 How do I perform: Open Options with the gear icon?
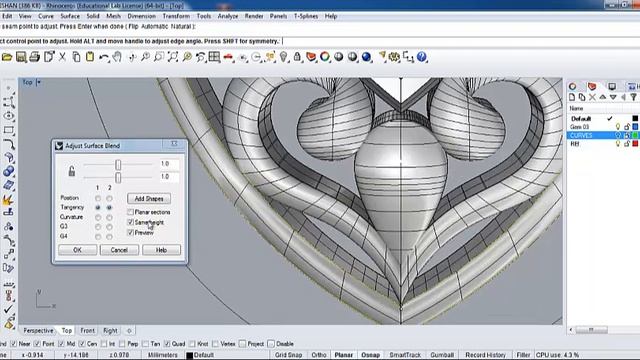(x=394, y=57)
